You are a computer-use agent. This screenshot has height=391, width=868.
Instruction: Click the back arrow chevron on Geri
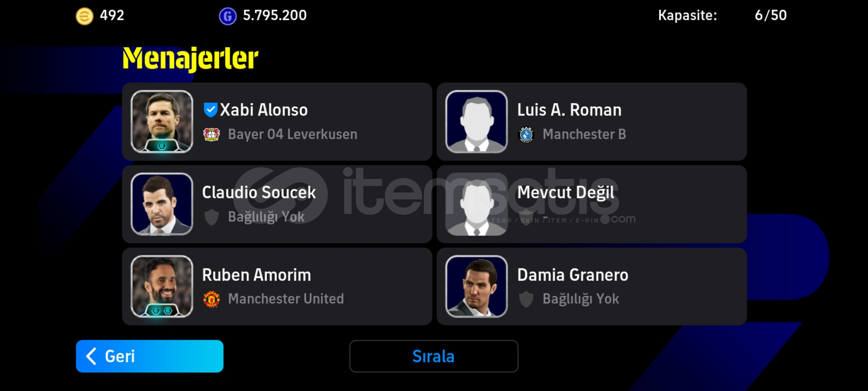click(91, 356)
